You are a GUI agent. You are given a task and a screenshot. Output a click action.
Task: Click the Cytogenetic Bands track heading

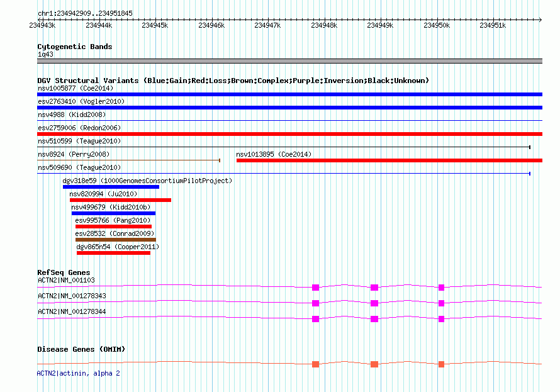point(75,47)
